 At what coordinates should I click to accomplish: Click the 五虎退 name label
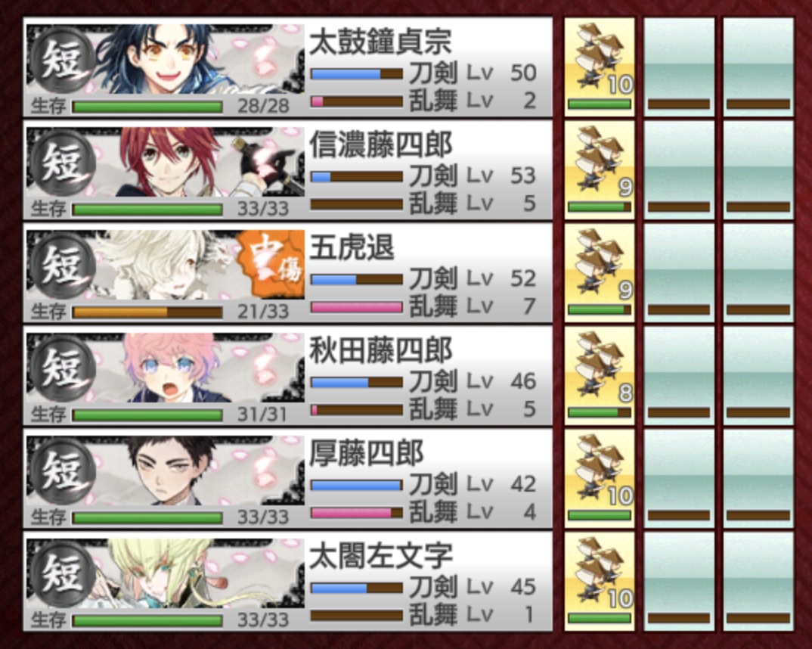pyautogui.click(x=352, y=247)
